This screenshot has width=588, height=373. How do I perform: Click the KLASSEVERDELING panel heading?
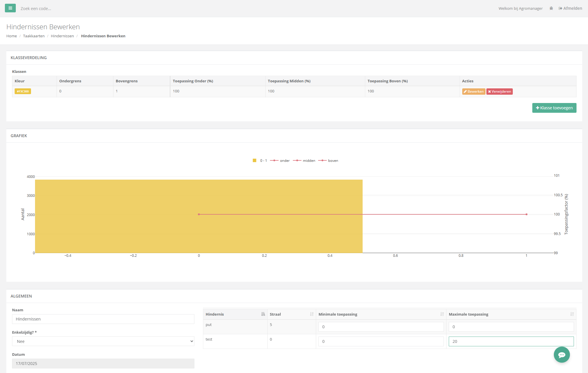pos(29,58)
